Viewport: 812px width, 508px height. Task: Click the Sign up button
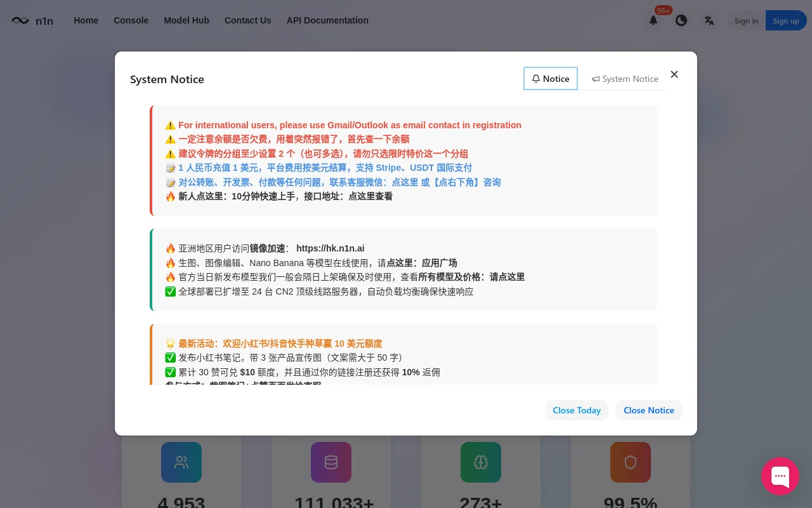785,21
